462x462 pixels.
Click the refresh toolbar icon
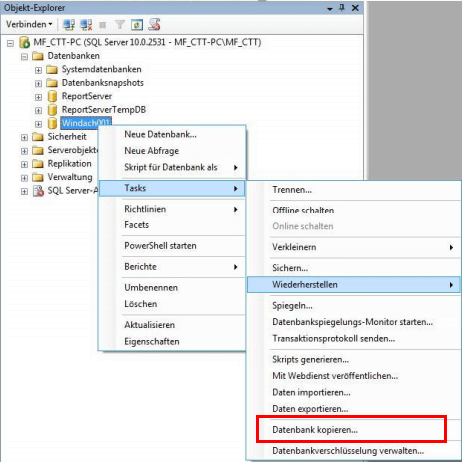click(x=137, y=25)
